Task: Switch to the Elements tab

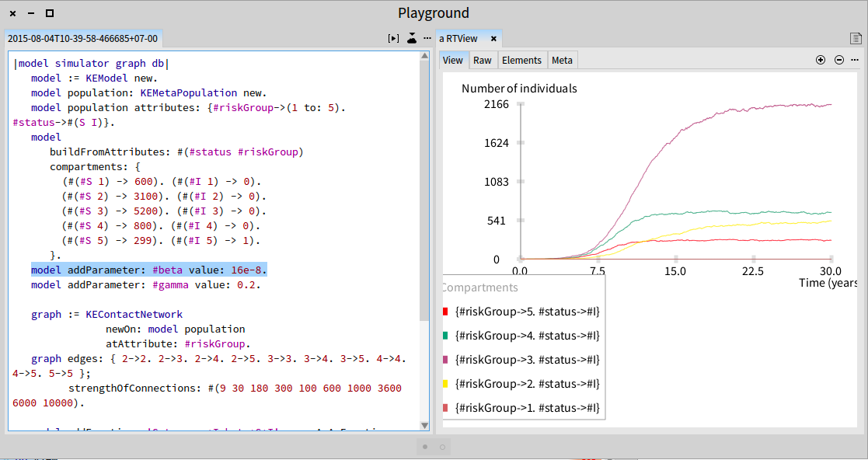Action: tap(521, 61)
